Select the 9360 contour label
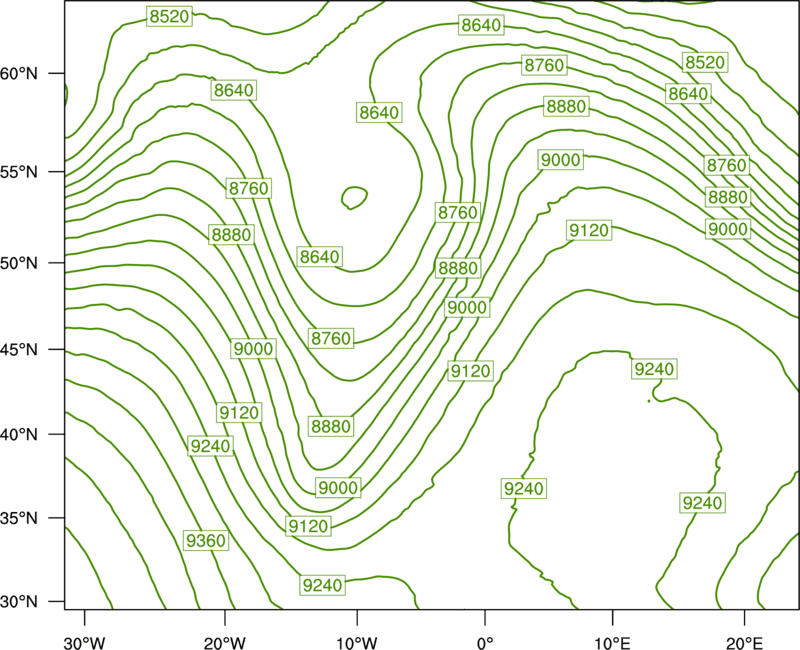Image resolution: width=800 pixels, height=650 pixels. 206,540
